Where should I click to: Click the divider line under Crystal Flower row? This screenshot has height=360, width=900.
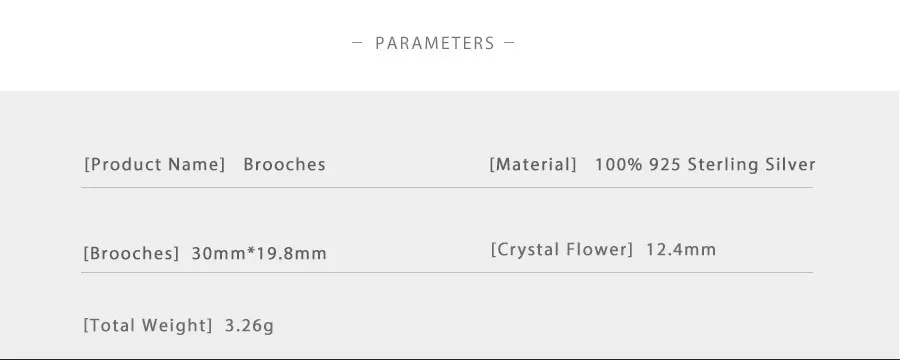coord(447,272)
